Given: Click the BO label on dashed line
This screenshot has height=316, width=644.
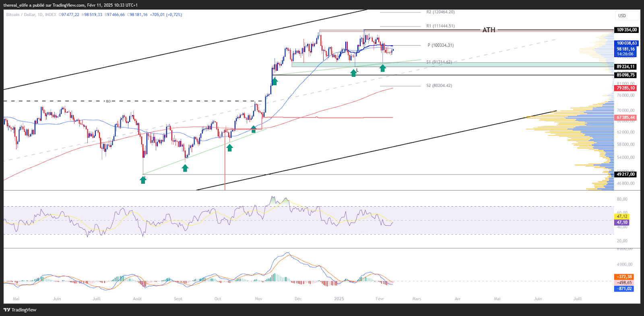Looking at the screenshot, I should (108, 101).
